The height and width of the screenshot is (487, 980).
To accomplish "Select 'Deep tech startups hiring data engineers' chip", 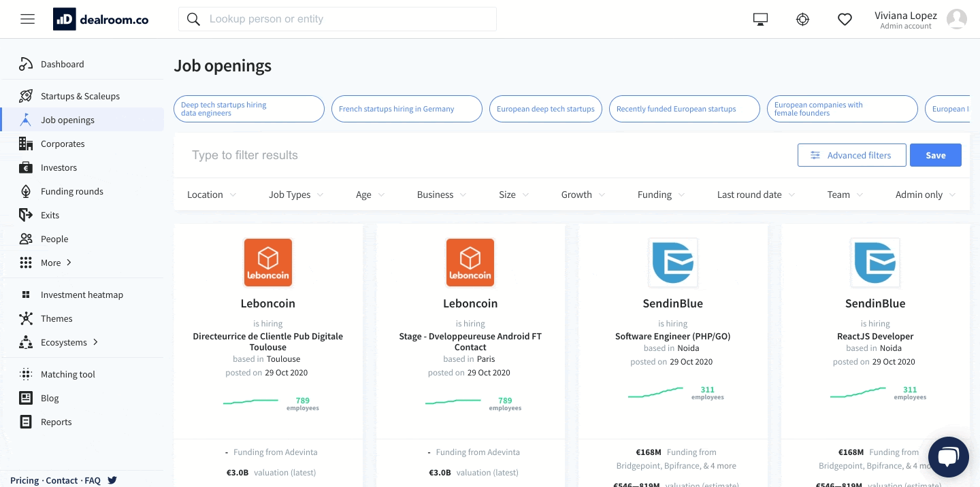I will [249, 109].
